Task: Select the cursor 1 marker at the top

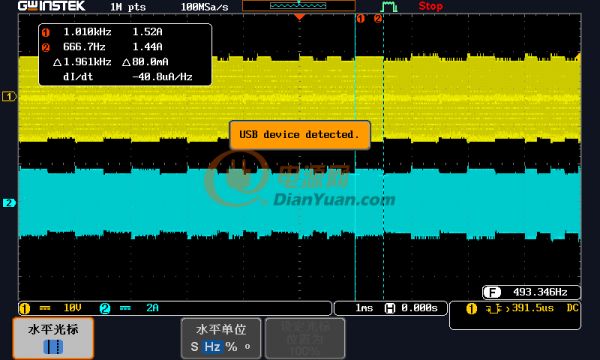Action: [360, 18]
